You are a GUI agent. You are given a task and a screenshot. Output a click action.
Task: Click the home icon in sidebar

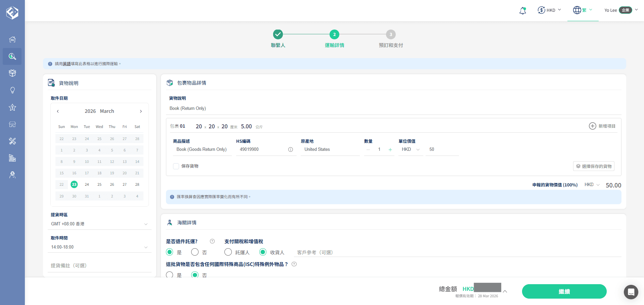coord(12,40)
